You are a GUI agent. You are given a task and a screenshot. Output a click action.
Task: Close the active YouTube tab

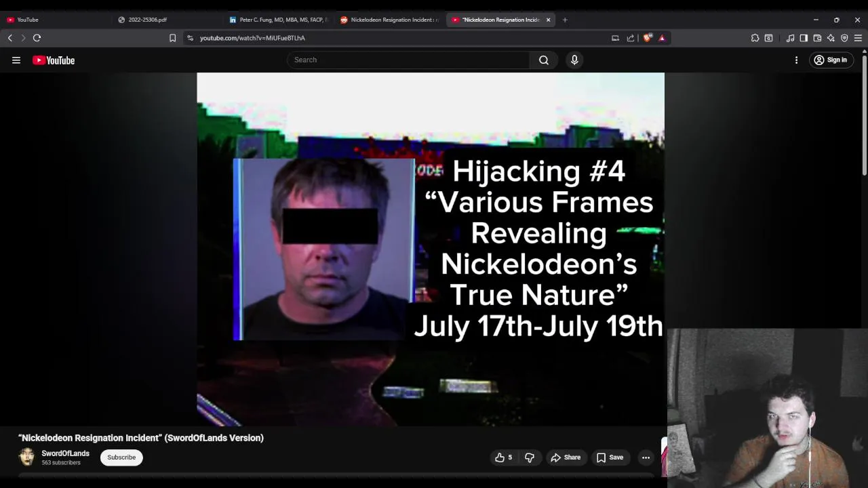pyautogui.click(x=549, y=20)
